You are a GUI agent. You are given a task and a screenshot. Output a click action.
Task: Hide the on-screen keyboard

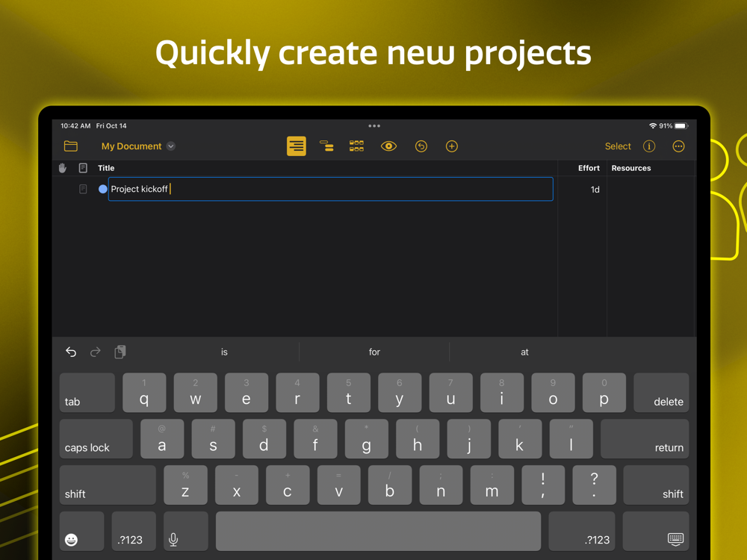pos(656,531)
